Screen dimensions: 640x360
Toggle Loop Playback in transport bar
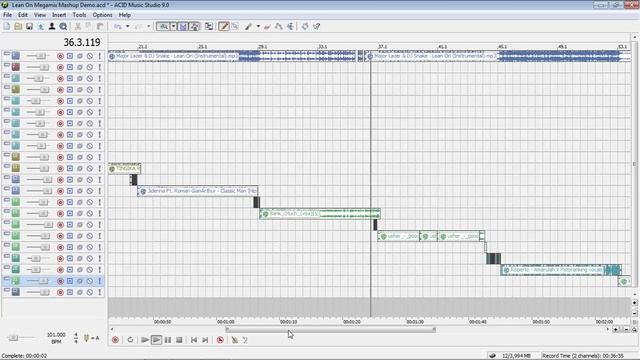tap(130, 340)
